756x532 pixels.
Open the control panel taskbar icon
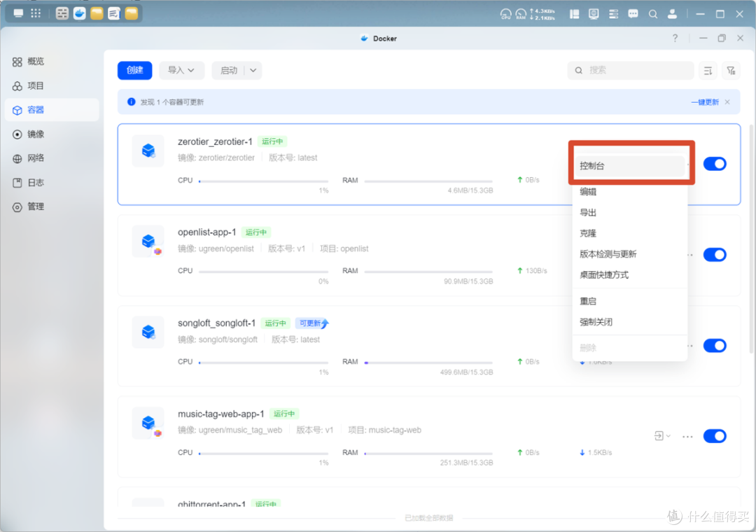(62, 13)
